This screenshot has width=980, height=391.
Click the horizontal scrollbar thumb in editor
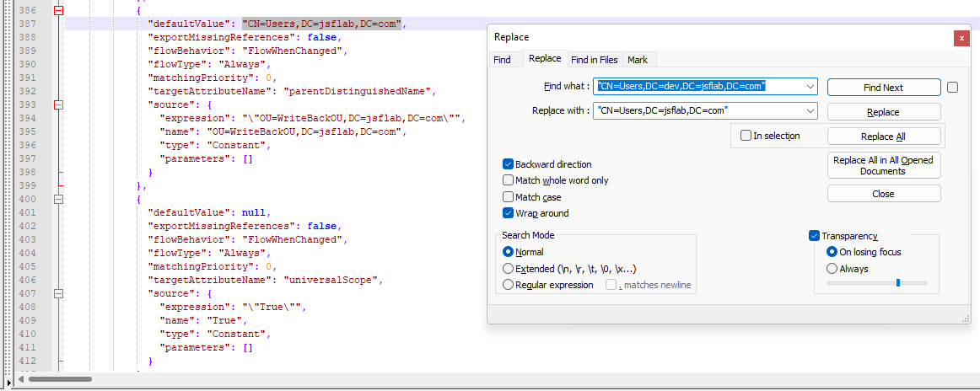pos(61,378)
